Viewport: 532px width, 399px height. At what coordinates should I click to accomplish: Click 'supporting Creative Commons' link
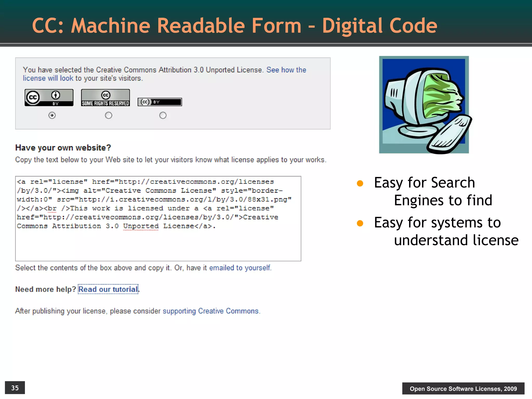pos(211,311)
